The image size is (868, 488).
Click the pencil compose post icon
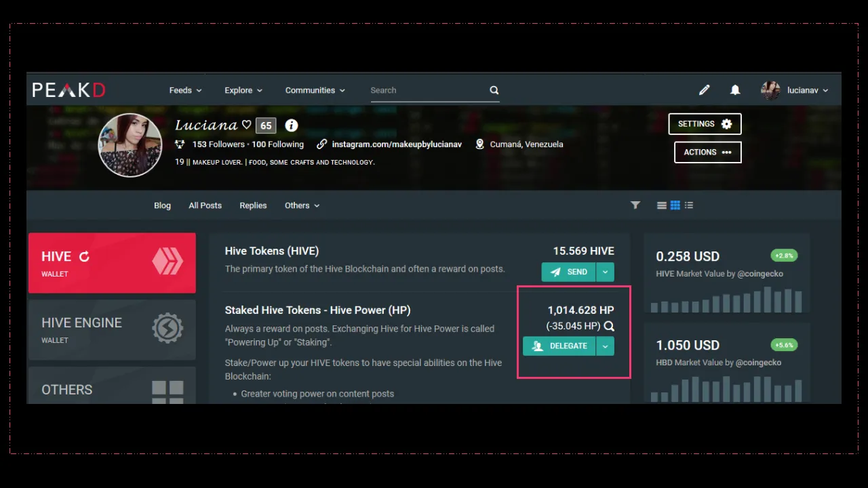pos(705,90)
